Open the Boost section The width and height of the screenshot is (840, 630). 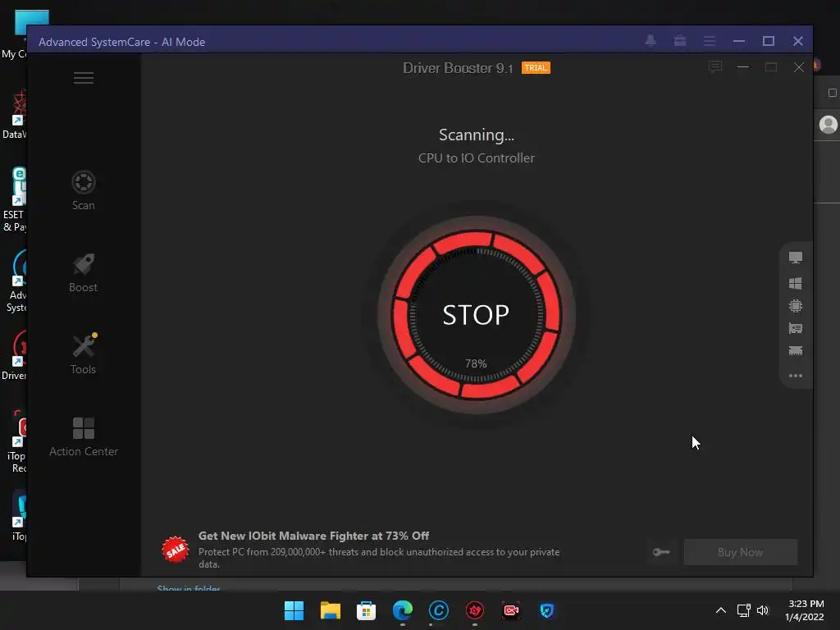tap(83, 272)
